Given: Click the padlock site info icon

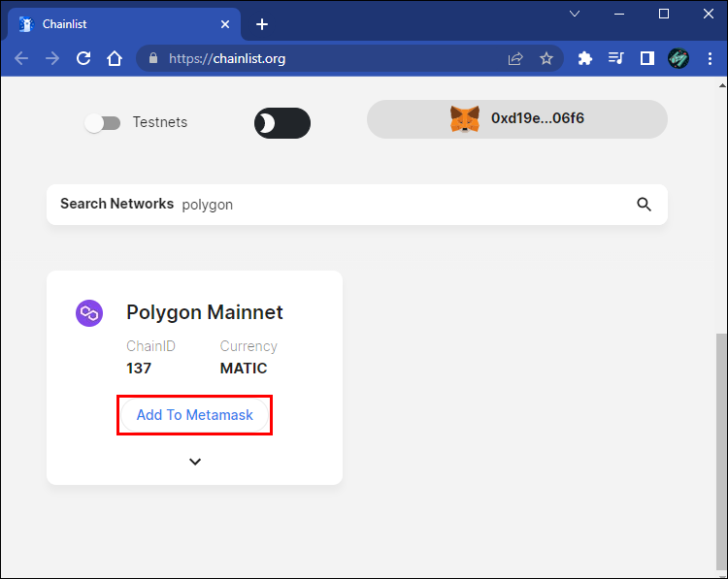Looking at the screenshot, I should pos(153,58).
